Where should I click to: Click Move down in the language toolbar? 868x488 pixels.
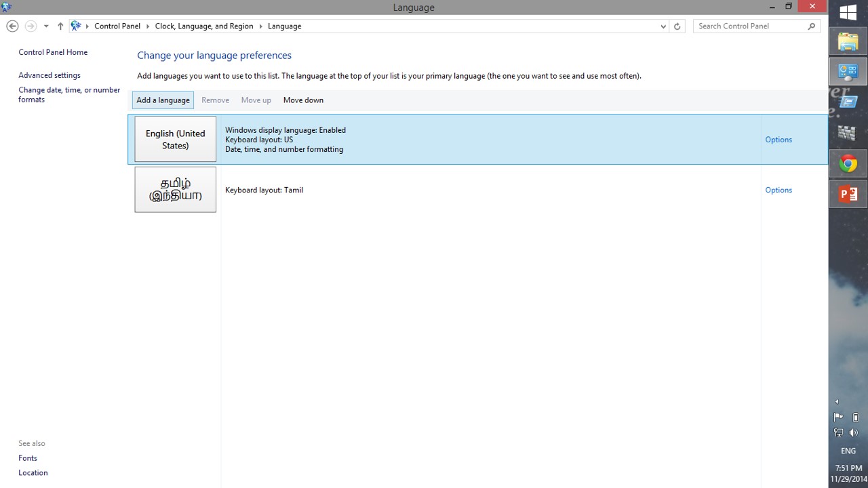tap(303, 100)
